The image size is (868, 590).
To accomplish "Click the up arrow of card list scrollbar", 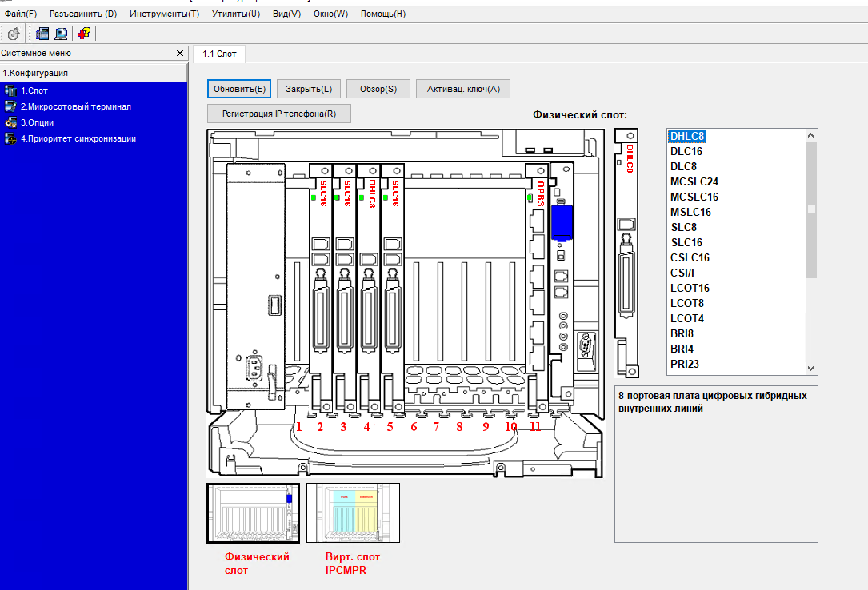I will tap(811, 135).
